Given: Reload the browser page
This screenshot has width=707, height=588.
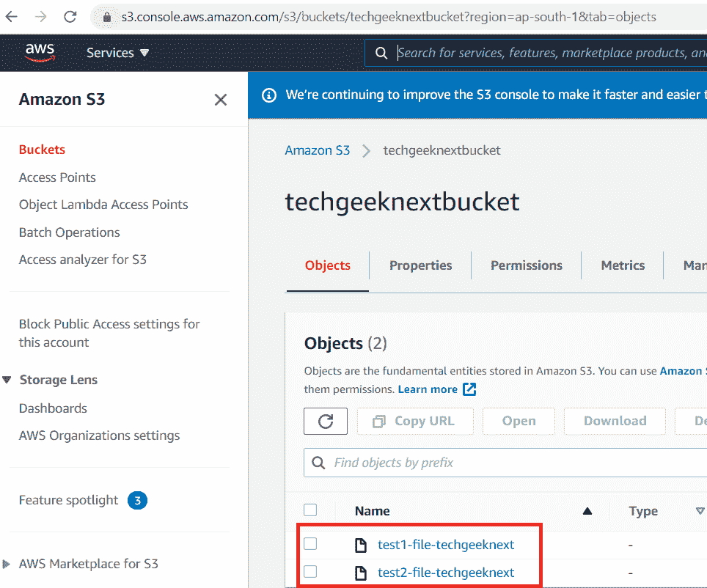Looking at the screenshot, I should coord(70,17).
